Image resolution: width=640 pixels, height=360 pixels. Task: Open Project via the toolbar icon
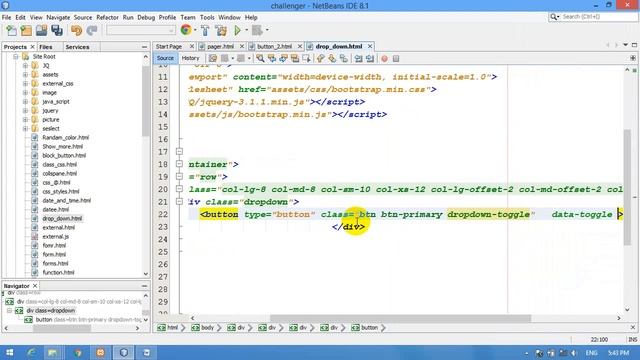[x=41, y=30]
